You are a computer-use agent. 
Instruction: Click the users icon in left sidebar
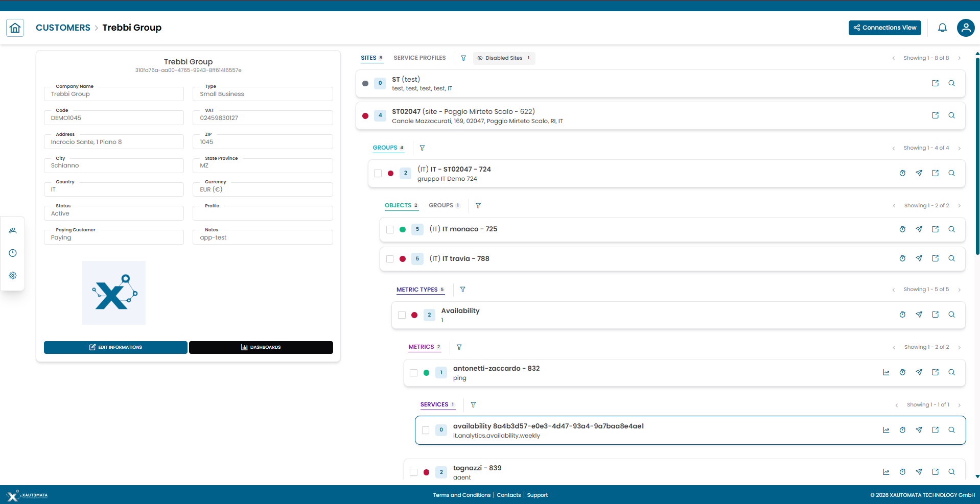pyautogui.click(x=13, y=231)
